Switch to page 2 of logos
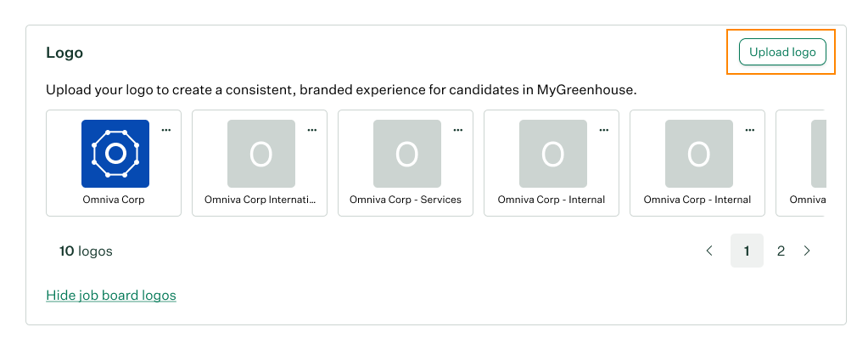Viewport: 868px width, 344px height. (x=781, y=251)
